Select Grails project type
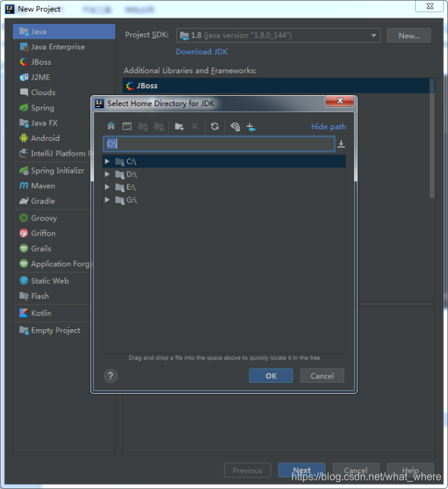The width and height of the screenshot is (448, 489). click(x=52, y=248)
